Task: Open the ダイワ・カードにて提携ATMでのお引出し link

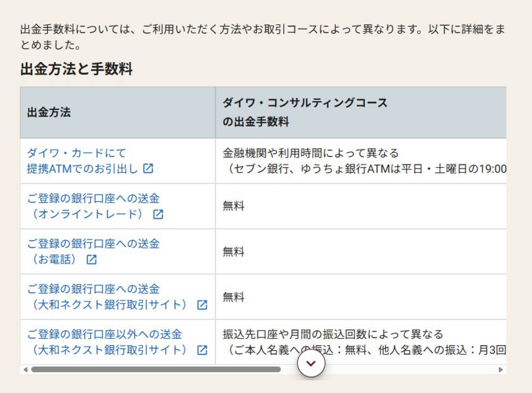Action: coord(82,161)
